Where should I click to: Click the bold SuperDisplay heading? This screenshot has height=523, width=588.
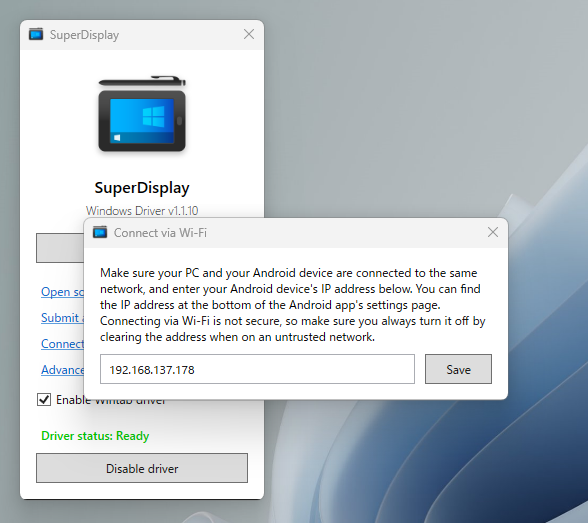pyautogui.click(x=142, y=188)
